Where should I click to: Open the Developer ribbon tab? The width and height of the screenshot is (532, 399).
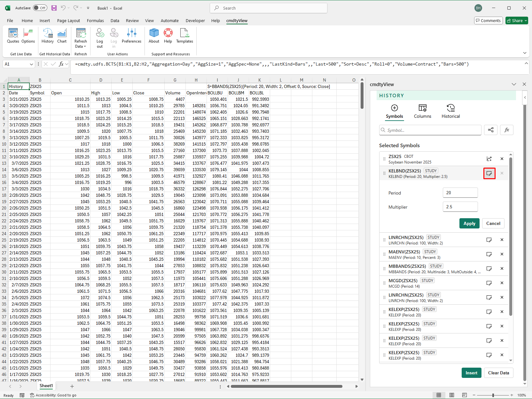click(195, 20)
